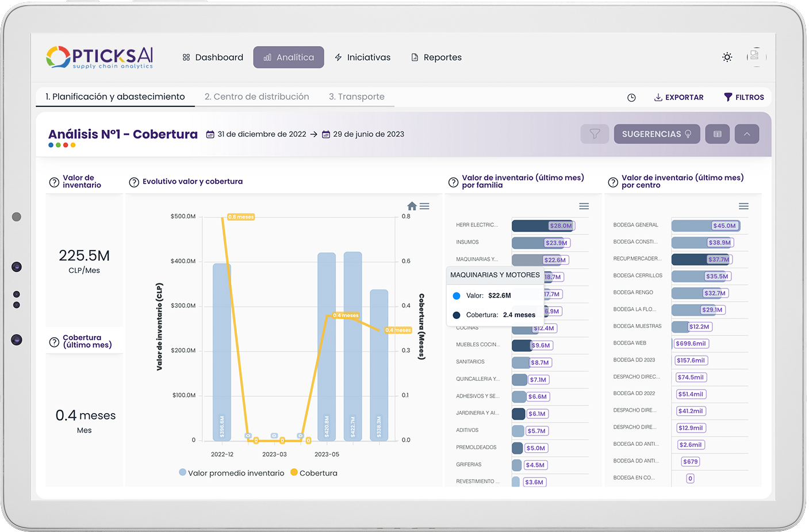Open the evolutivo chart hamburger menu
The height and width of the screenshot is (532, 809).
(x=425, y=206)
